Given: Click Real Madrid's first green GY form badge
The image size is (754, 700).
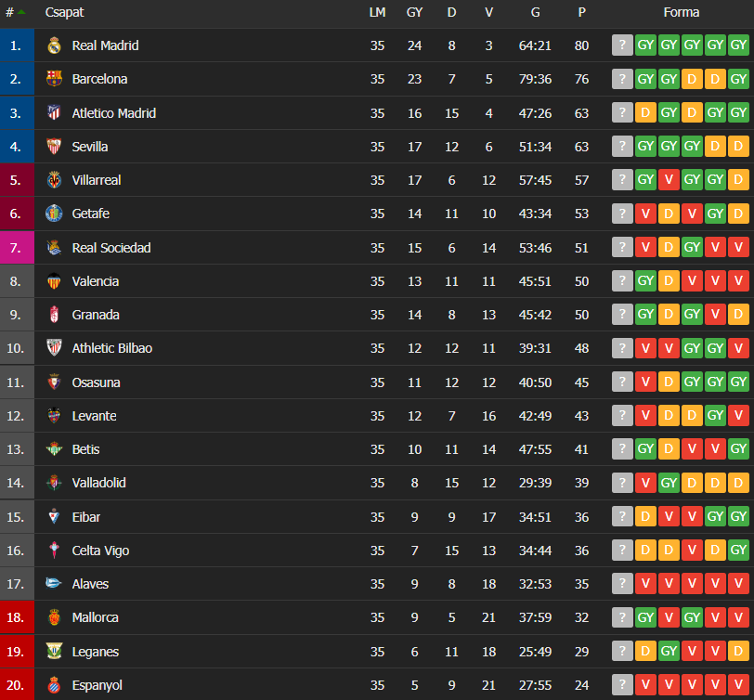Looking at the screenshot, I should tap(645, 45).
